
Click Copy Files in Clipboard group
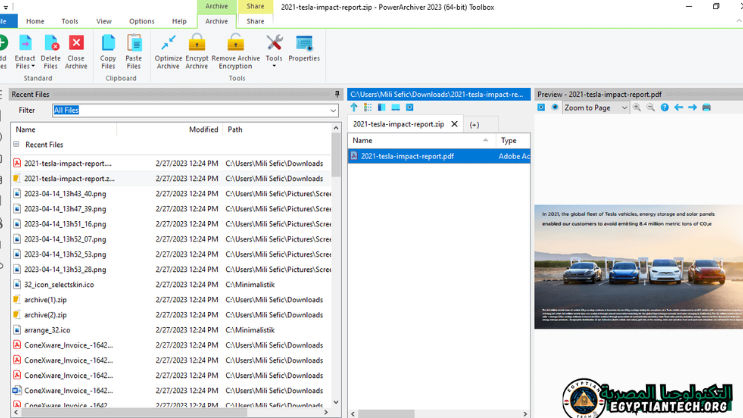108,49
